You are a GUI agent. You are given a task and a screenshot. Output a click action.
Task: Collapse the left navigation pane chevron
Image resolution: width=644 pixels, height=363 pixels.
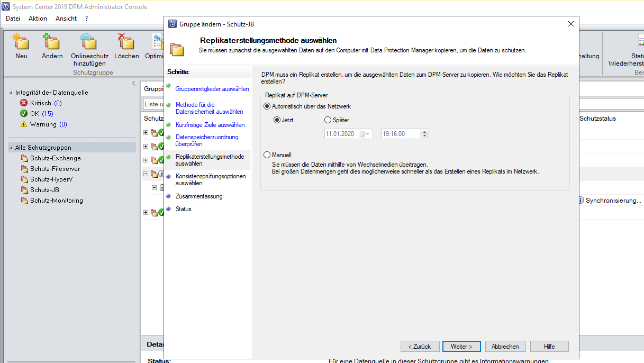tap(133, 84)
